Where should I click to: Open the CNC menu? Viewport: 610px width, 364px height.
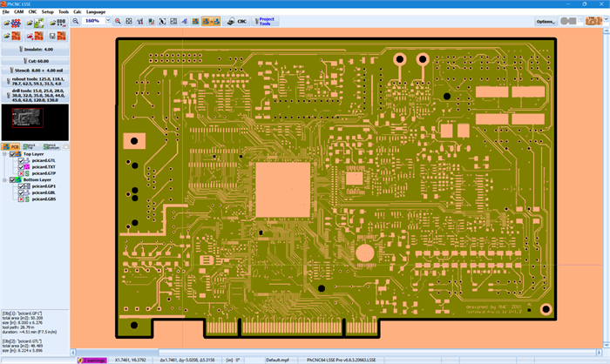point(32,11)
